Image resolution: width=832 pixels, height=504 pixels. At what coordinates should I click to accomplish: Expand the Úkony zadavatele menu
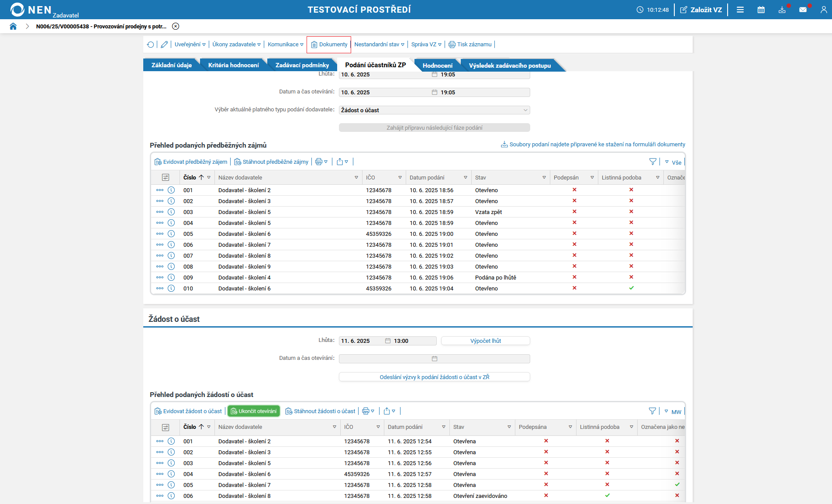click(x=236, y=45)
